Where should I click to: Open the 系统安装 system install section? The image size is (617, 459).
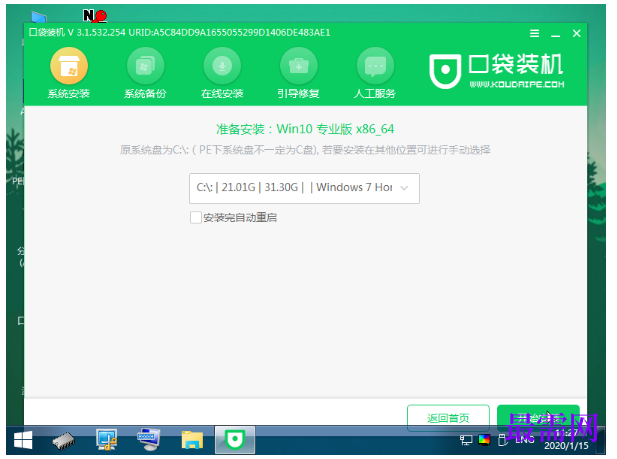click(x=69, y=73)
